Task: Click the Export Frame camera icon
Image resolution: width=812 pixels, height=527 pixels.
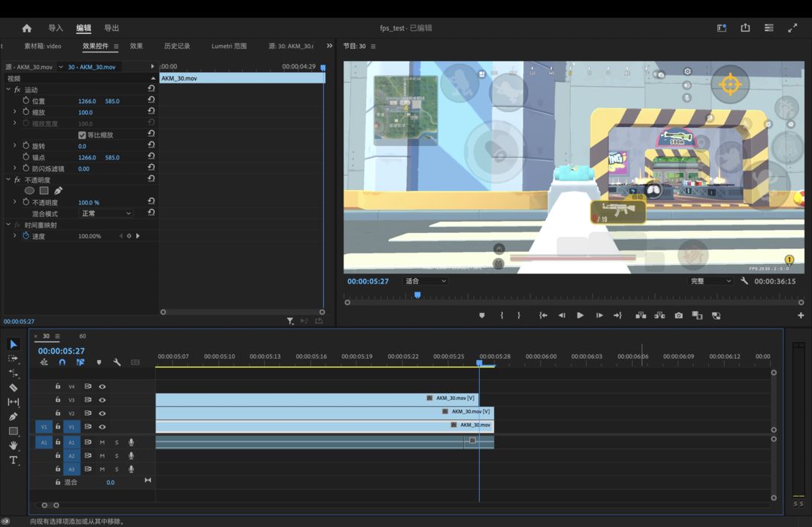Action: 678,316
